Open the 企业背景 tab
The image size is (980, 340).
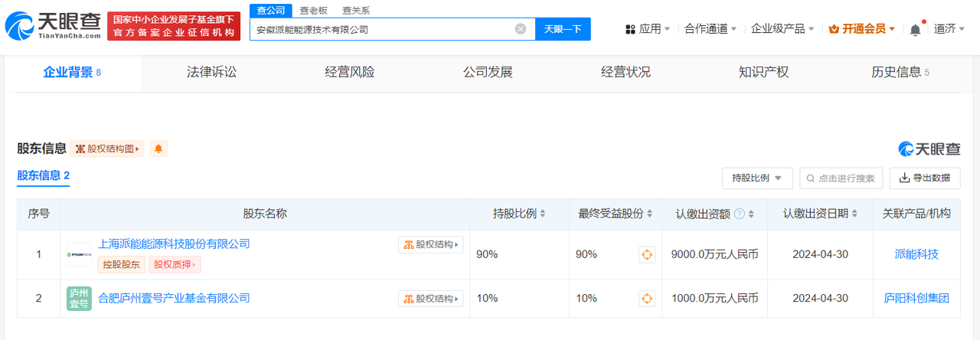73,73
